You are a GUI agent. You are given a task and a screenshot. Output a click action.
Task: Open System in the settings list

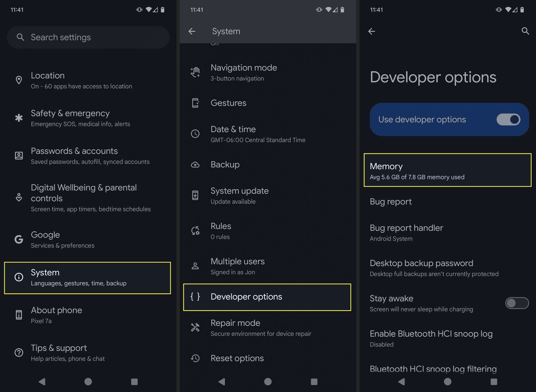coord(88,278)
